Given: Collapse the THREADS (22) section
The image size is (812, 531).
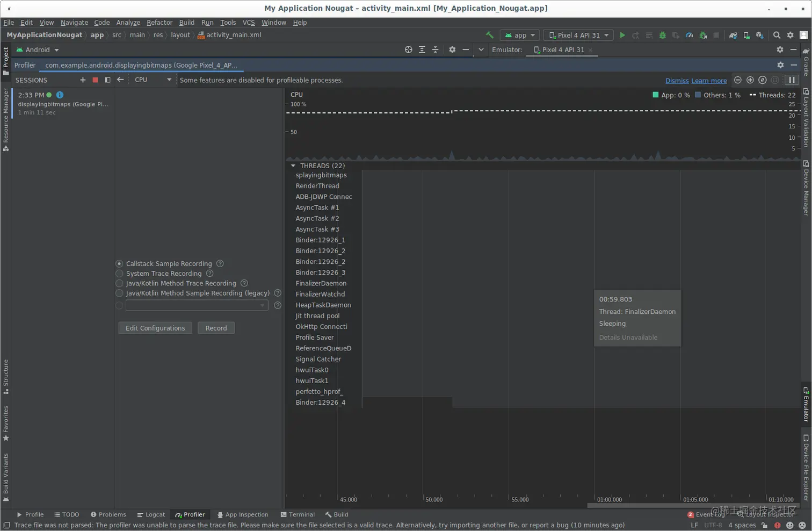Looking at the screenshot, I should tap(293, 166).
